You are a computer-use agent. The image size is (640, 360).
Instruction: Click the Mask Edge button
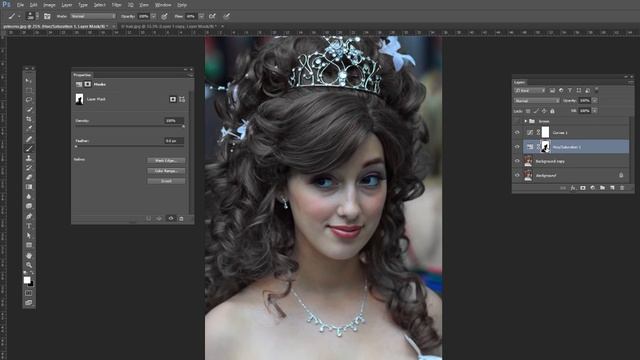pyautogui.click(x=166, y=161)
